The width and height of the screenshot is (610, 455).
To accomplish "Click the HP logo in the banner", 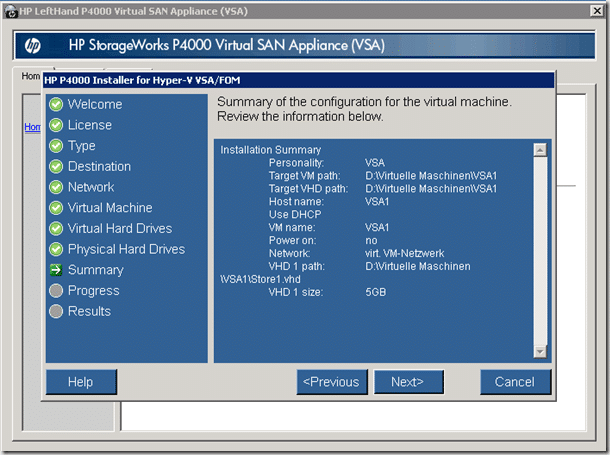I will tap(32, 46).
